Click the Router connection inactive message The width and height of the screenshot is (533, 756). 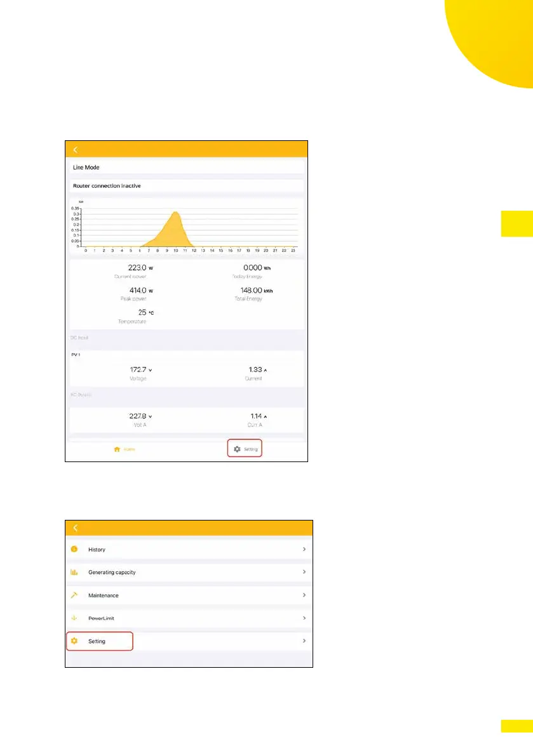point(107,185)
